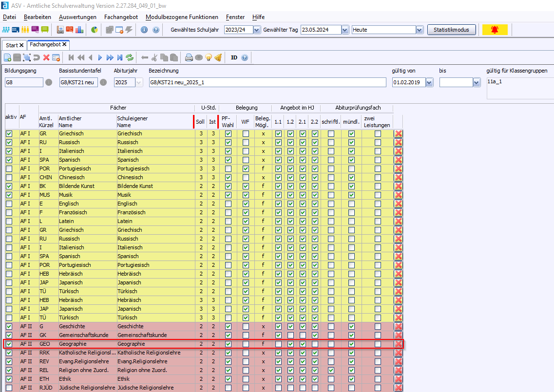
Task: Toggle aktiv checkbox for Bildende Kunst
Action: [9, 186]
